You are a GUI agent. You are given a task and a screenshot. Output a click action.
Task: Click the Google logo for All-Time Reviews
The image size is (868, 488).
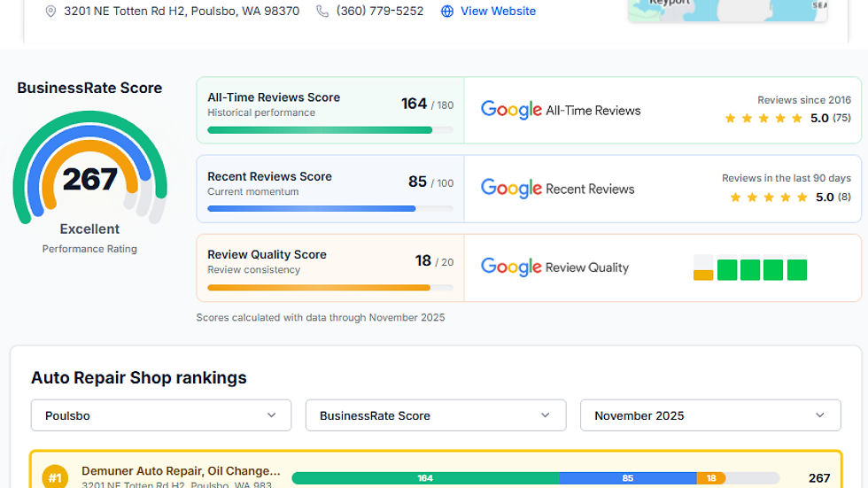pos(511,110)
